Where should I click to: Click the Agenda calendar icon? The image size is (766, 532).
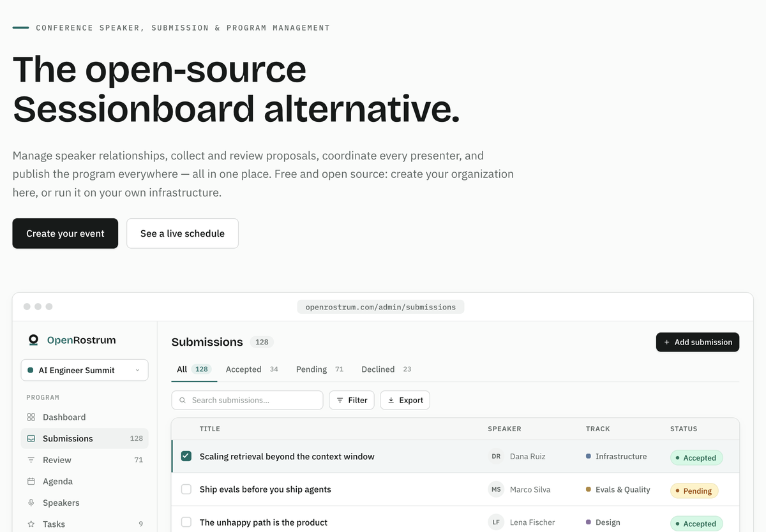[x=31, y=482]
